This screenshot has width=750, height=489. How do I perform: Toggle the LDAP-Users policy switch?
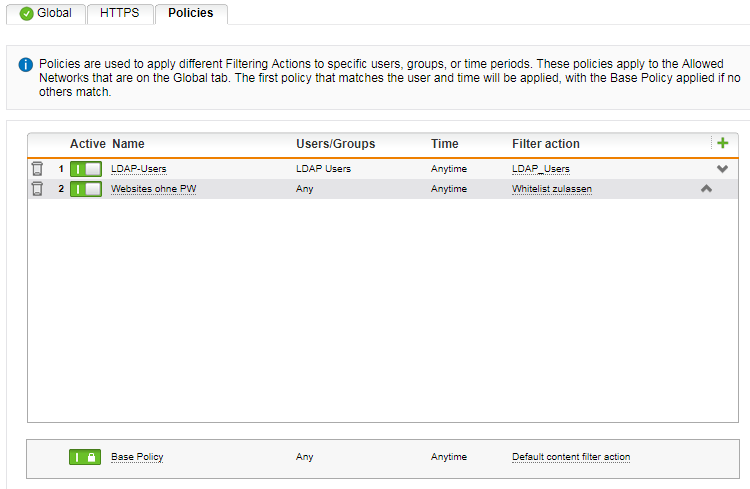[86, 169]
